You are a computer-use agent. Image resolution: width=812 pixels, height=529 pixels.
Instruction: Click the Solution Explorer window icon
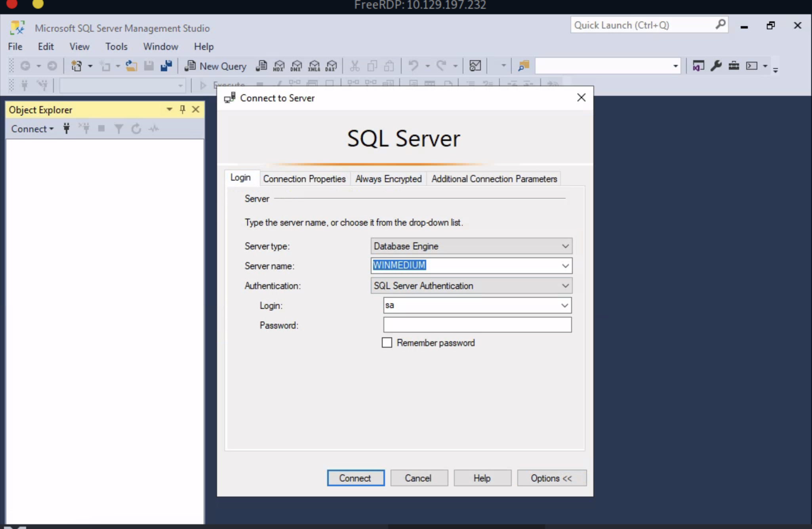698,66
